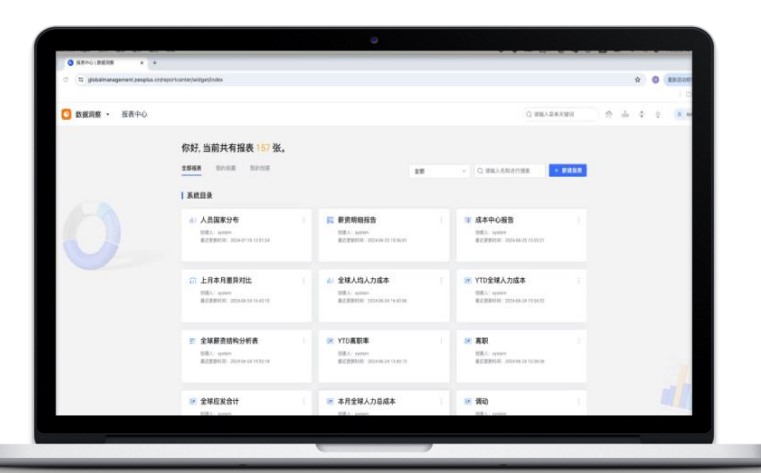Open the YTD全球人力成本 report card

pos(500,281)
